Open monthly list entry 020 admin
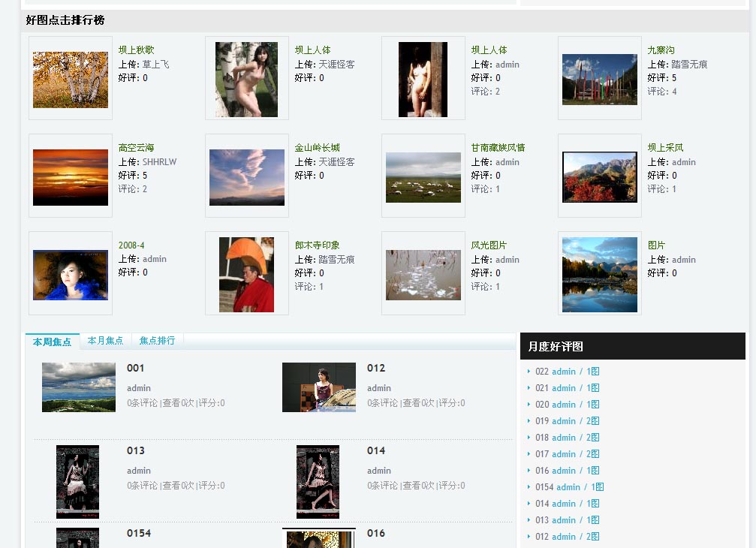This screenshot has width=756, height=548. 568,405
